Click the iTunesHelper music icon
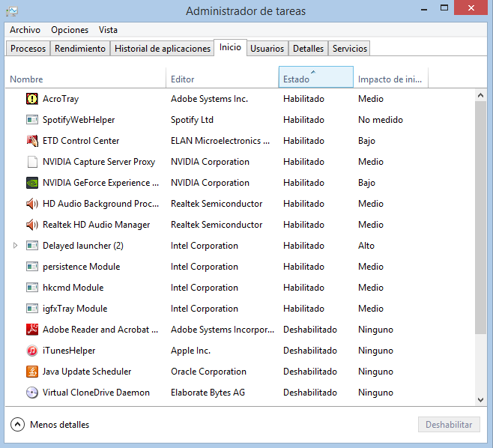493x448 pixels. pyautogui.click(x=31, y=350)
